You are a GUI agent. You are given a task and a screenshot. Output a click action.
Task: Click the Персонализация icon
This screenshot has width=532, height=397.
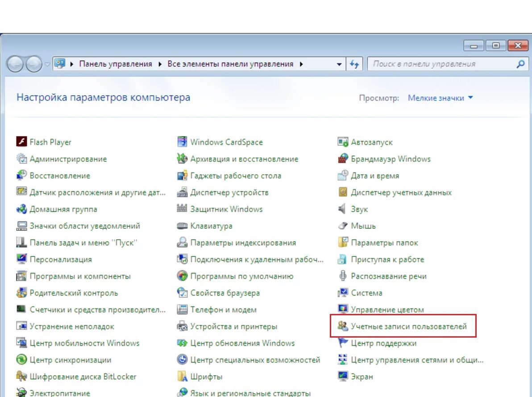pos(21,259)
